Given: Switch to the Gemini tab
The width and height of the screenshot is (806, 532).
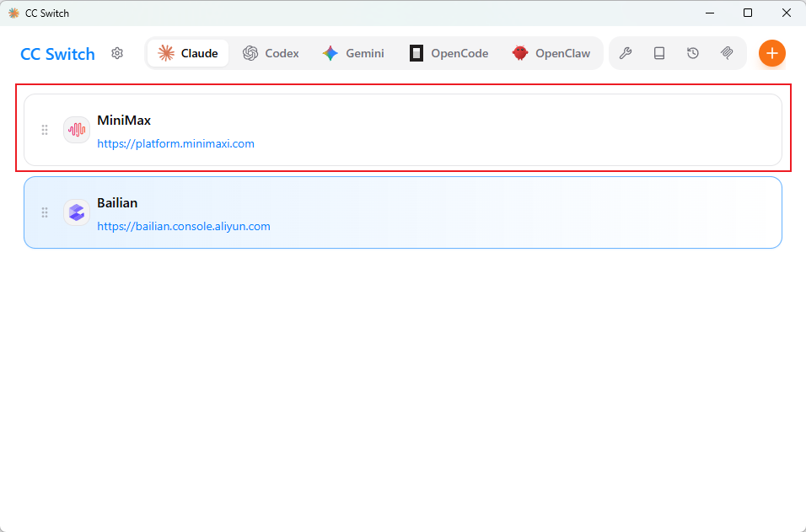Looking at the screenshot, I should [x=353, y=53].
